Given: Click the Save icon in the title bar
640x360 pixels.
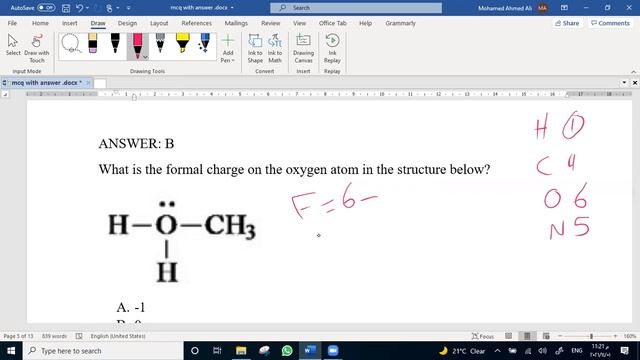Looking at the screenshot, I should (x=66, y=8).
